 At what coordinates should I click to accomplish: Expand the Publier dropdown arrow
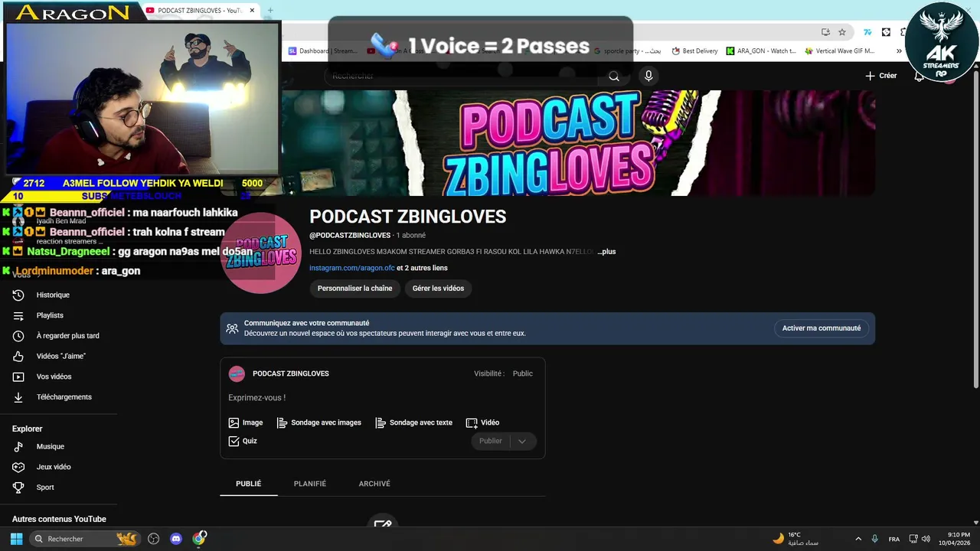pyautogui.click(x=522, y=441)
